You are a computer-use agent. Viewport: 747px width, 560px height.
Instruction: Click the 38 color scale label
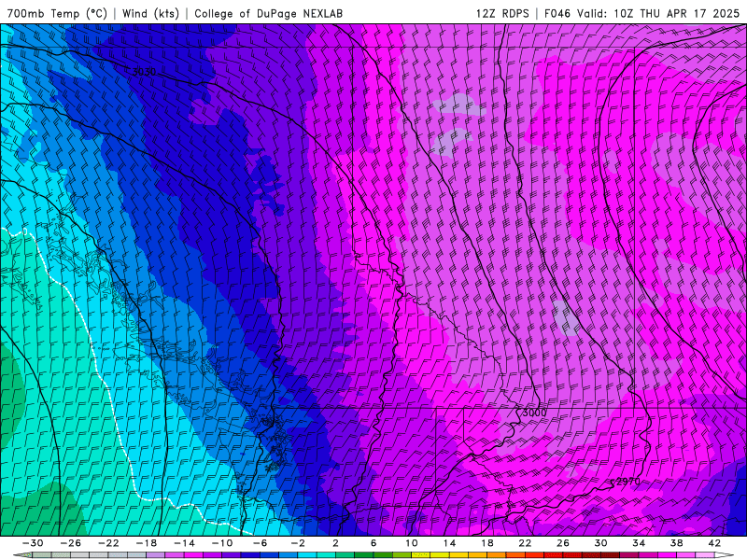point(676,543)
